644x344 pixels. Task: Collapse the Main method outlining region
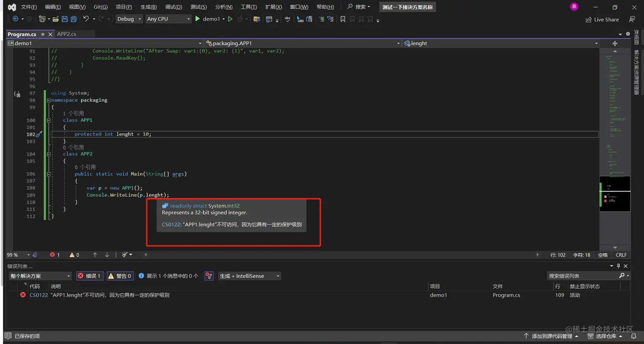pyautogui.click(x=49, y=174)
